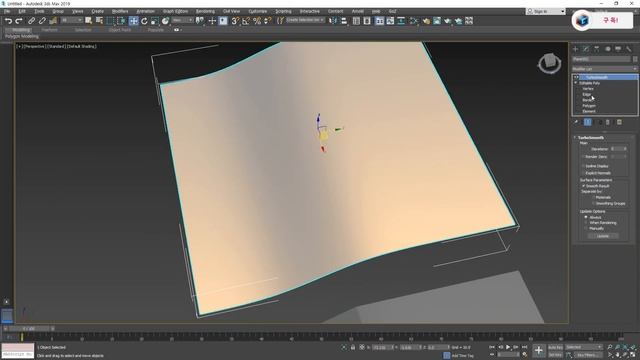The image size is (640, 360).
Task: Select Always update option
Action: coord(586,218)
